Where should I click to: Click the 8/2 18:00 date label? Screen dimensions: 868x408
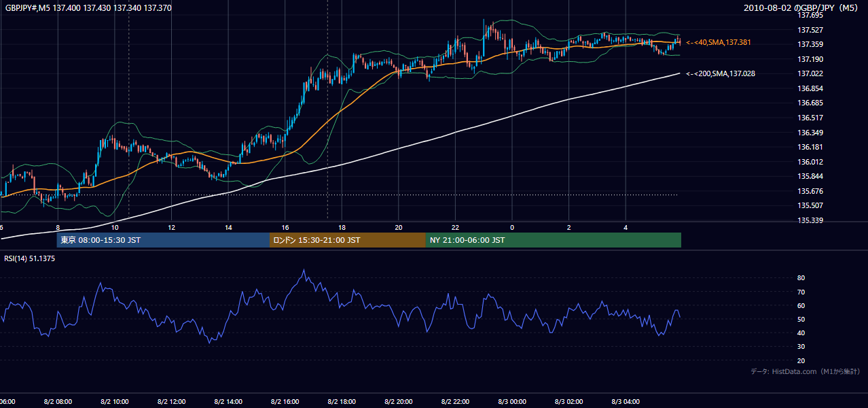[342, 402]
